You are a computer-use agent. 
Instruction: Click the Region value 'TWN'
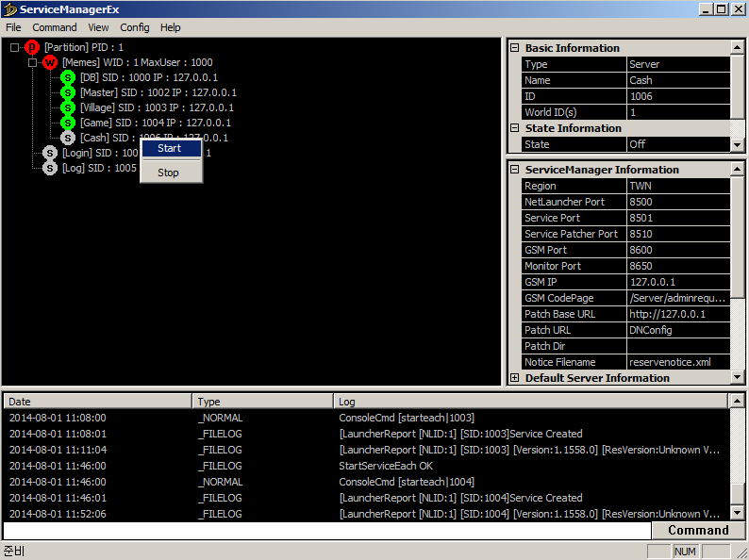(x=678, y=186)
